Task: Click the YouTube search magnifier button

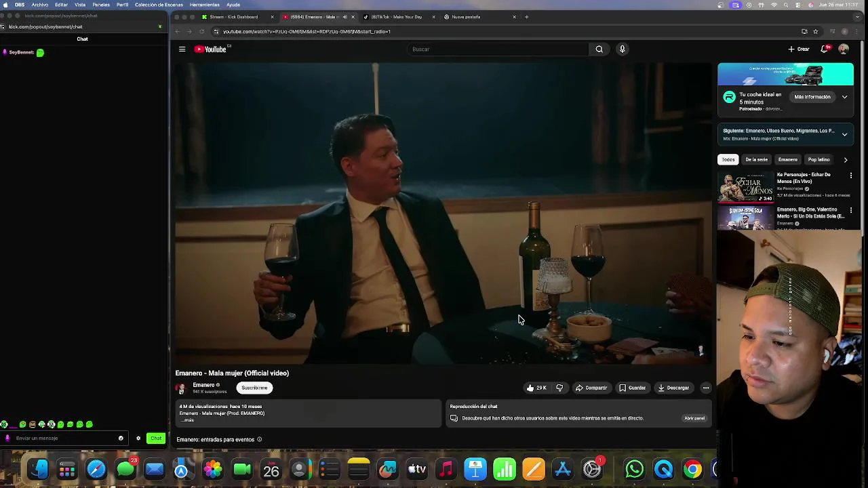Action: [x=599, y=49]
